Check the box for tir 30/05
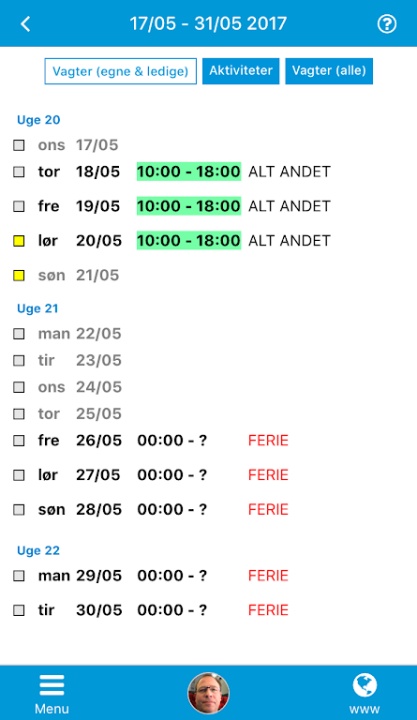This screenshot has width=417, height=720. 19,610
